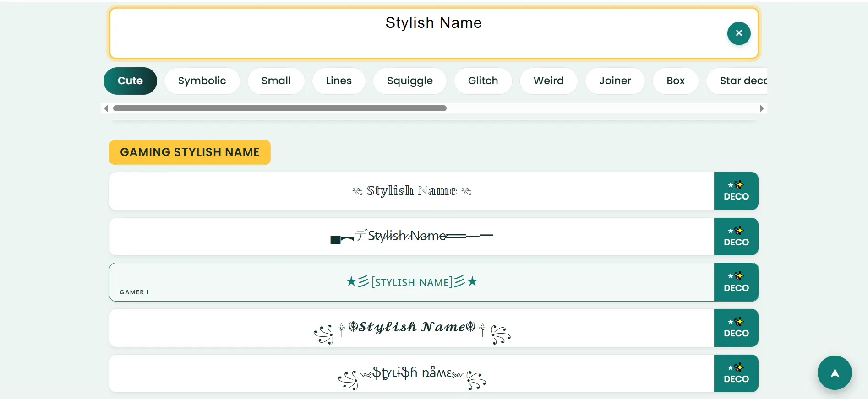Viewport: 868px width, 399px height.
Task: Copy the strikethrough gun-style Stylish Name result
Action: (x=412, y=237)
